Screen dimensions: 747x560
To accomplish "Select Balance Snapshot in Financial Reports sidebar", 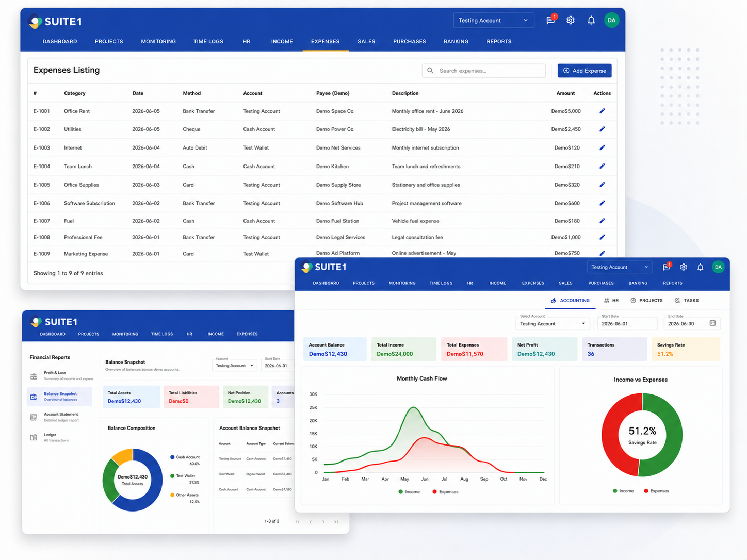I will [x=60, y=397].
